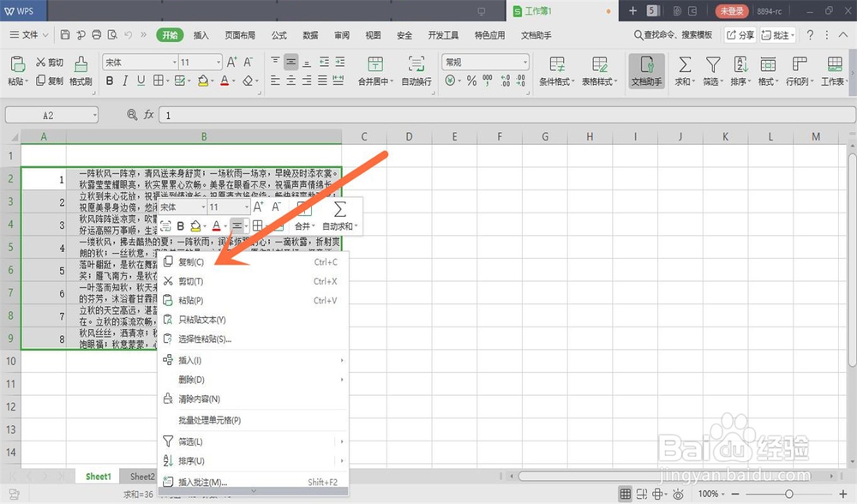Choose Insert Comment (插入批注) in context menu
Viewport: 857px width, 504px height.
point(253,482)
